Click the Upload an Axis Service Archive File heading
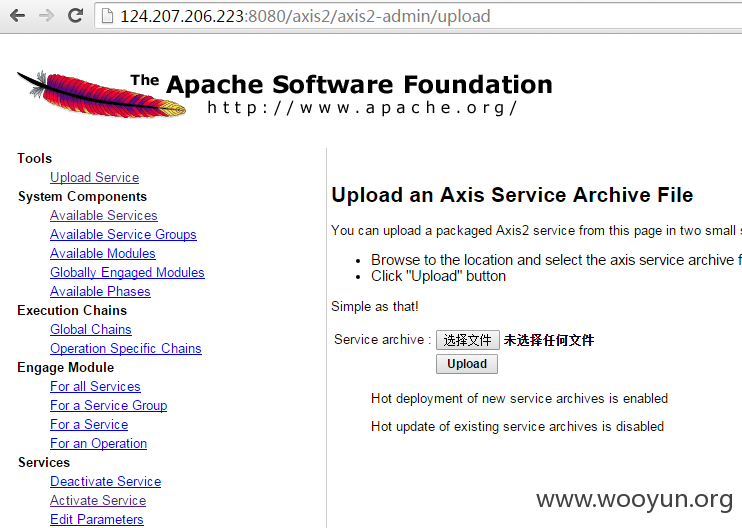The image size is (742, 528). (x=512, y=195)
